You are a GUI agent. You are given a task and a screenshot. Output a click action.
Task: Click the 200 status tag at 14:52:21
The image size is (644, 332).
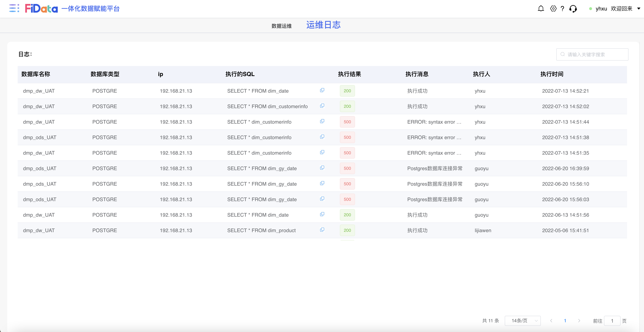pyautogui.click(x=347, y=91)
